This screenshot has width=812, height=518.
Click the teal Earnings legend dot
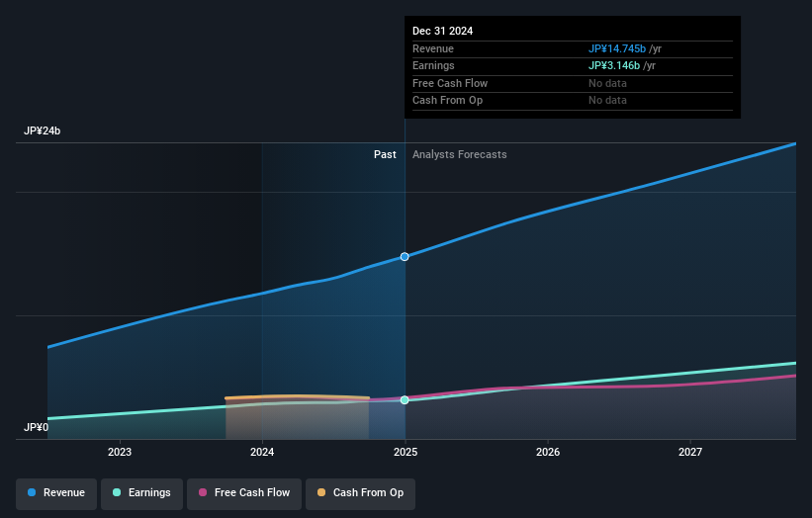(117, 492)
